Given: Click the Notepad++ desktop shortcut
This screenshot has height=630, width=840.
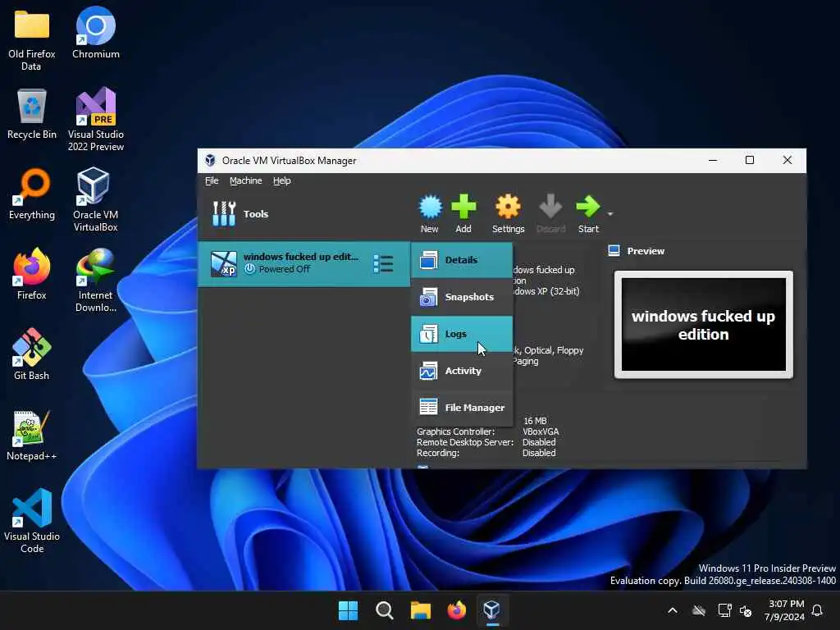Looking at the screenshot, I should 32,435.
